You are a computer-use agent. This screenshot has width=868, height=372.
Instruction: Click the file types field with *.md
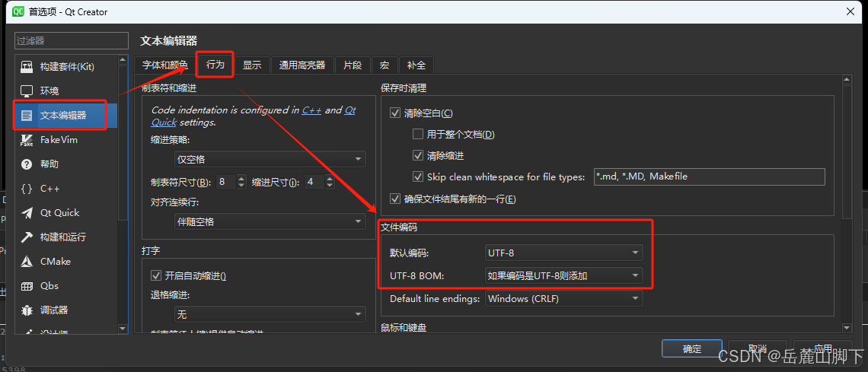tap(709, 177)
